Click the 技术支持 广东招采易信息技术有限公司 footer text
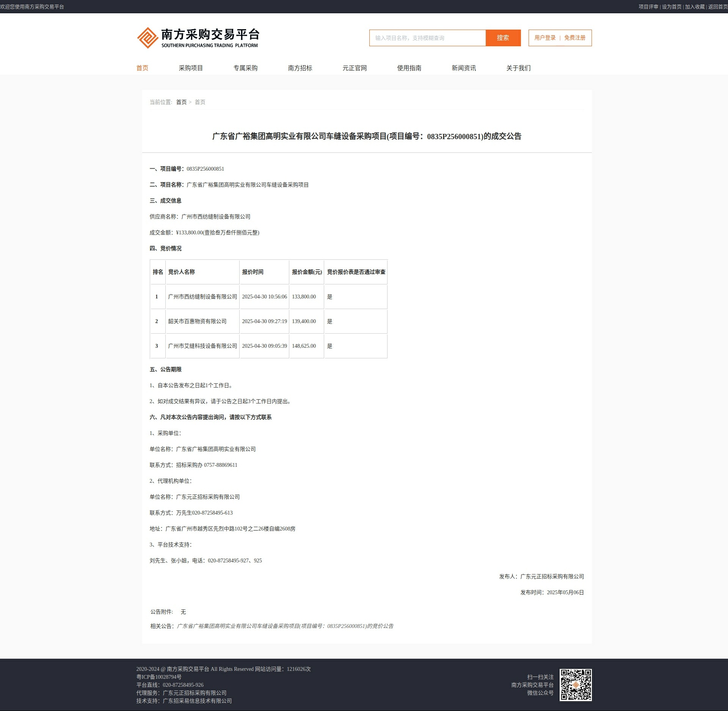The image size is (728, 711). tap(184, 701)
